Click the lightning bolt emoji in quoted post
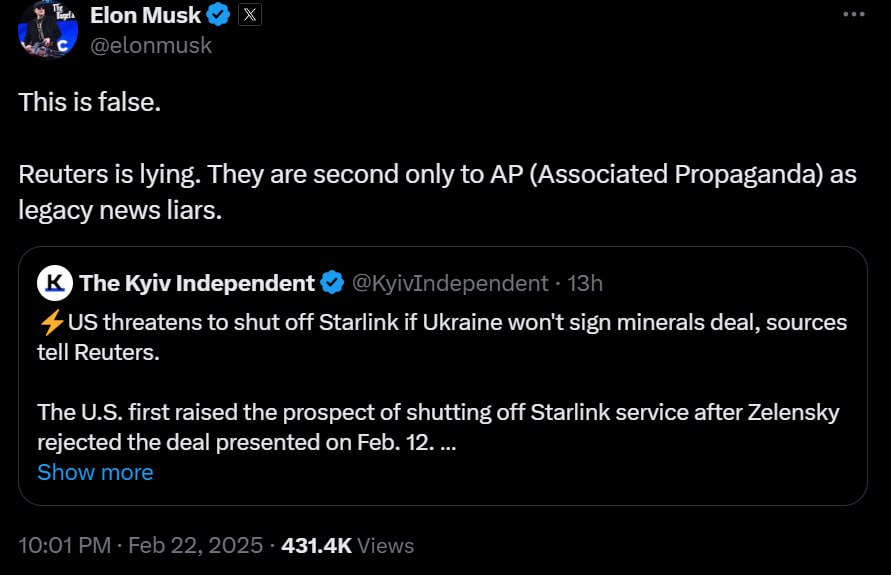891x575 pixels. pyautogui.click(x=51, y=323)
